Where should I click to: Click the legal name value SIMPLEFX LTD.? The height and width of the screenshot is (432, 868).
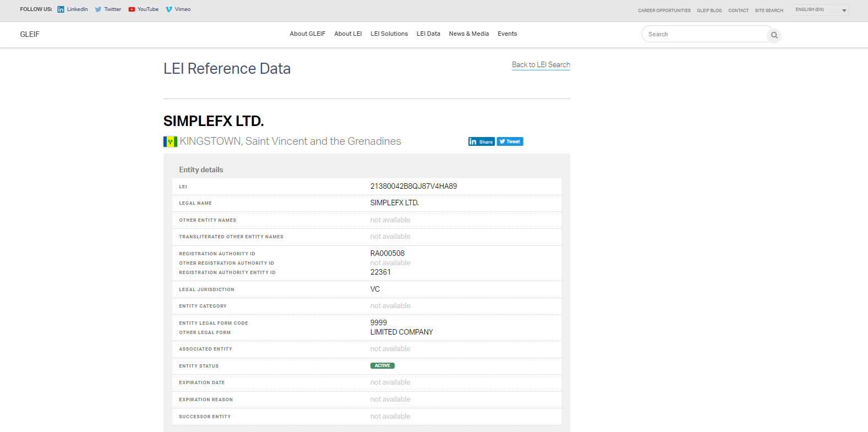tap(395, 203)
